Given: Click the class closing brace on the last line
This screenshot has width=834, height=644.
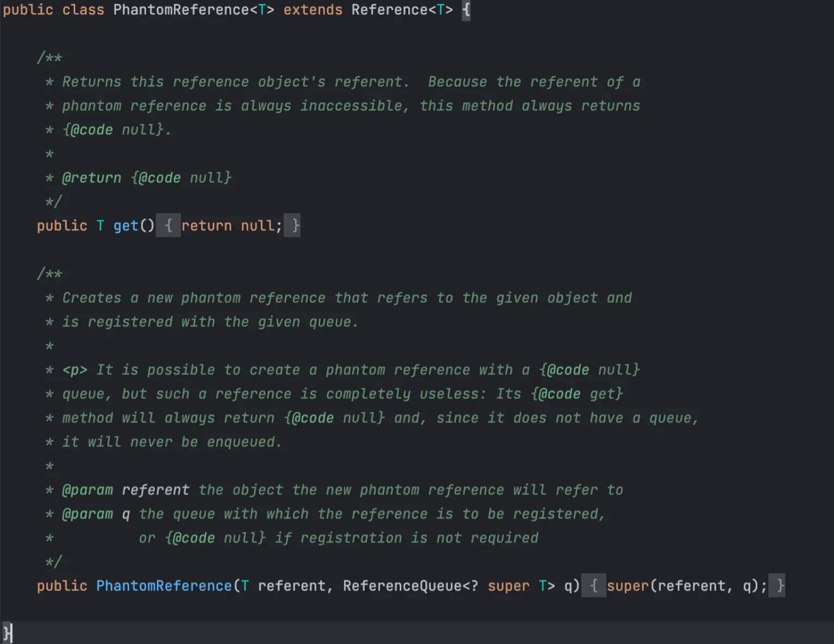Looking at the screenshot, I should click(x=7, y=633).
